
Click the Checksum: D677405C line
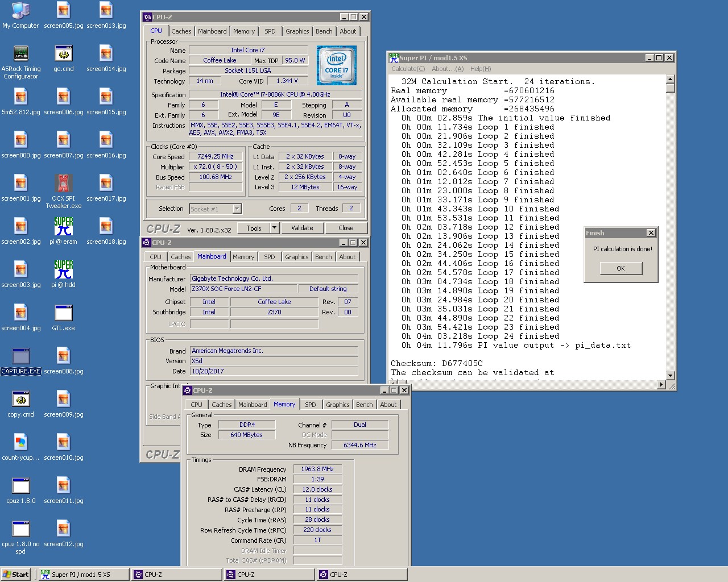pos(437,363)
